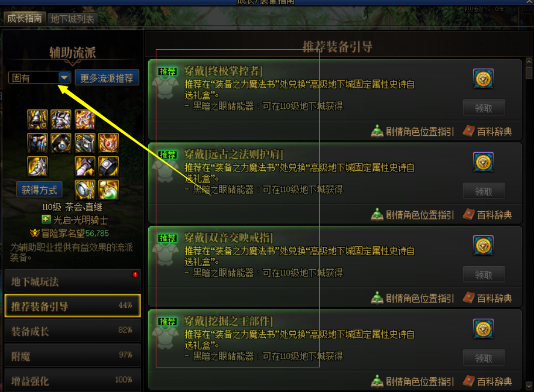The image size is (534, 392).
Task: Select the green potion flask equipment icon
Action: [x=109, y=190]
